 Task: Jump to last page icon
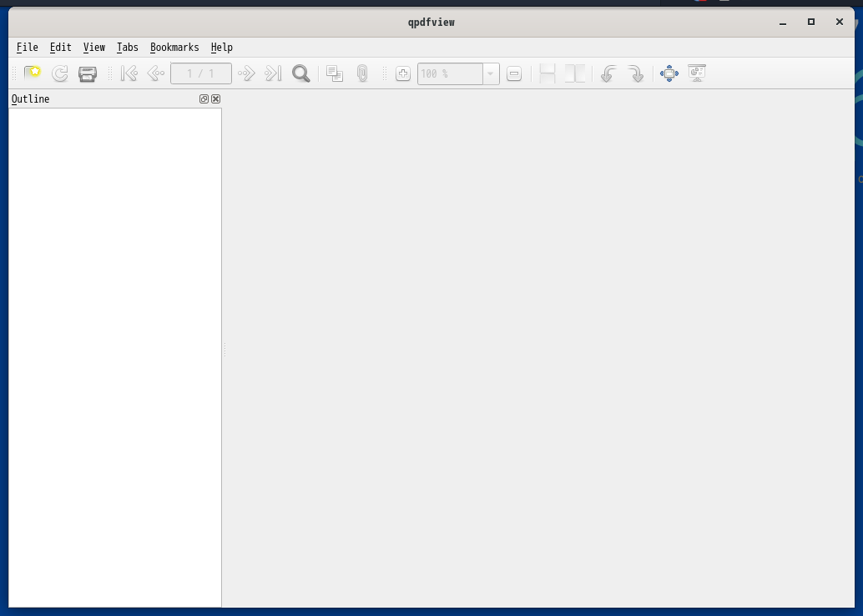274,73
